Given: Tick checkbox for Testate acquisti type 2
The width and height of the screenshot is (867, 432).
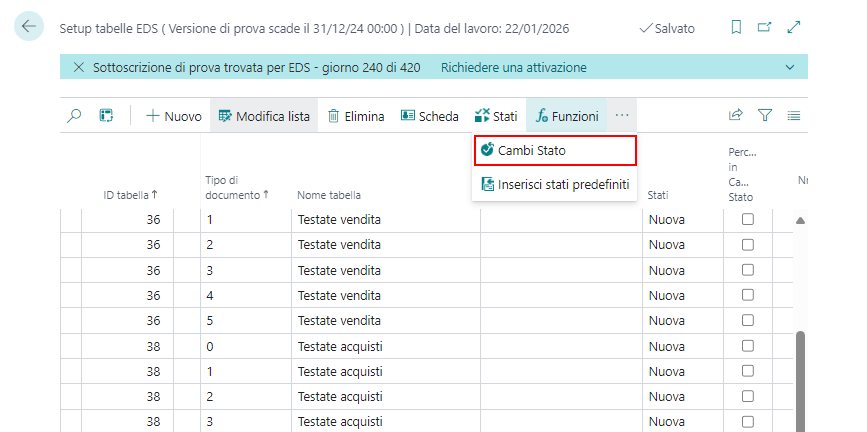Looking at the screenshot, I should tap(748, 396).
